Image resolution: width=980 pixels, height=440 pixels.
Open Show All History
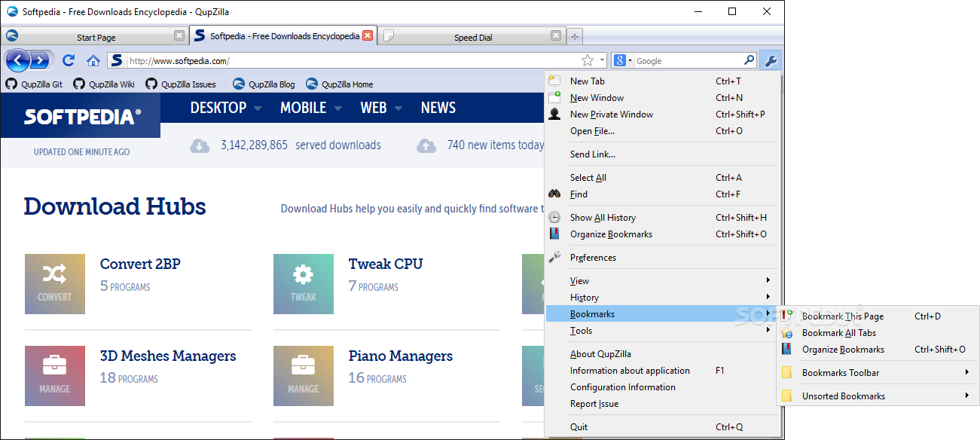(x=663, y=218)
